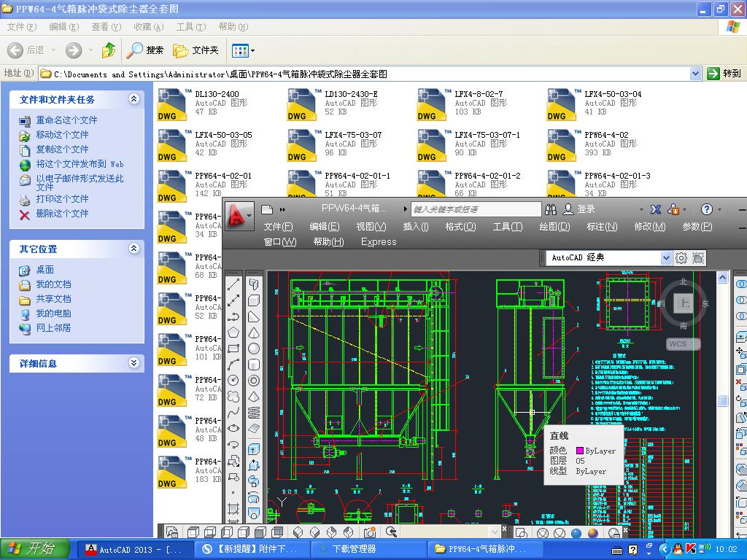Open the AutoCAD application menu button

tap(239, 215)
